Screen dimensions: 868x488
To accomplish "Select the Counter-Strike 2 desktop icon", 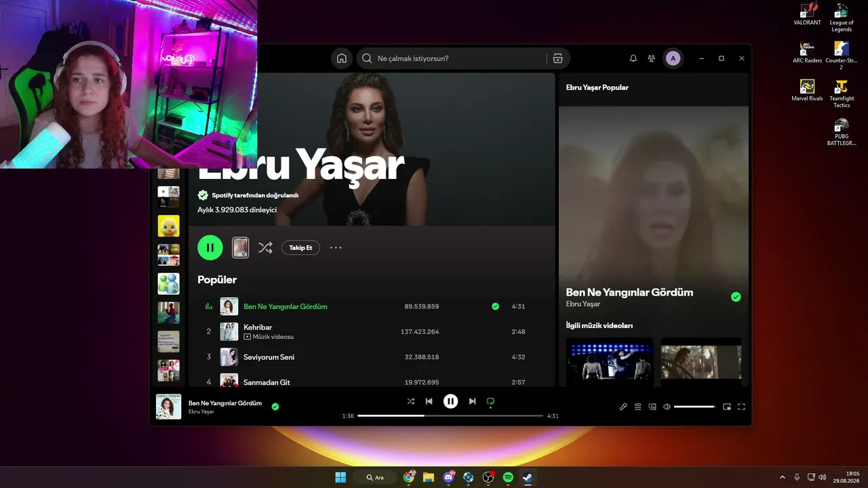I will (x=842, y=56).
